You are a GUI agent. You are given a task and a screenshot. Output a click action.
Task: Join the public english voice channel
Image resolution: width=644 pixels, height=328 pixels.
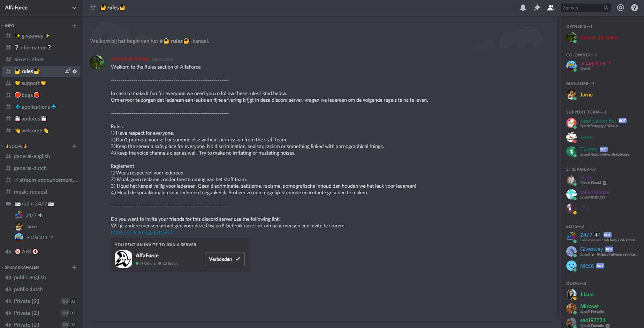[30, 278]
